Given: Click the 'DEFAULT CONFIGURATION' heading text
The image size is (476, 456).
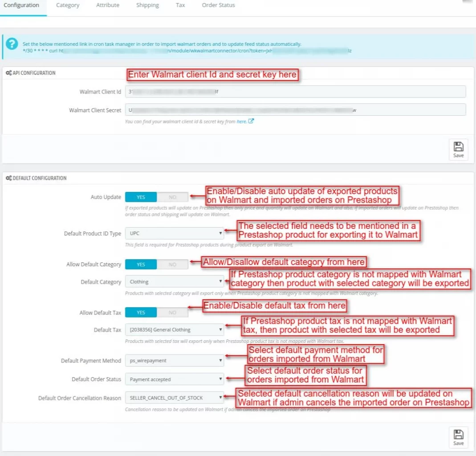Looking at the screenshot, I should (x=40, y=178).
